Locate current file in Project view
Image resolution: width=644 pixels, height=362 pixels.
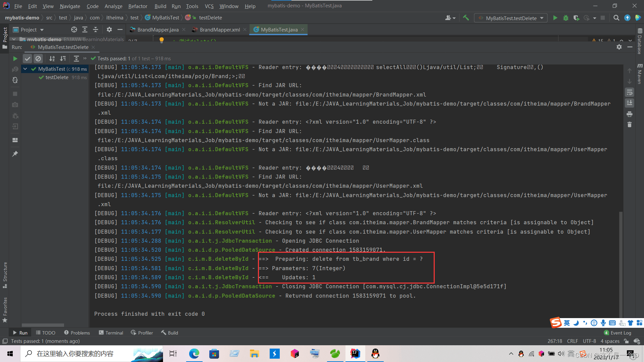(x=74, y=29)
